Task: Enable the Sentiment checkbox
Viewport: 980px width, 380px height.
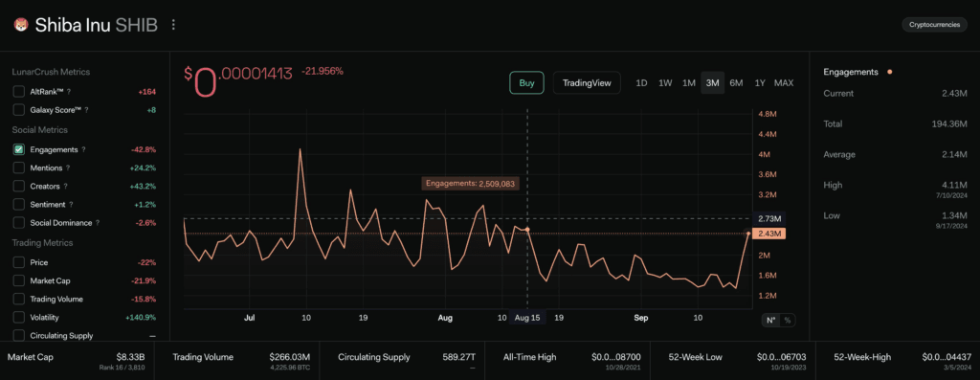Action: pos(19,205)
